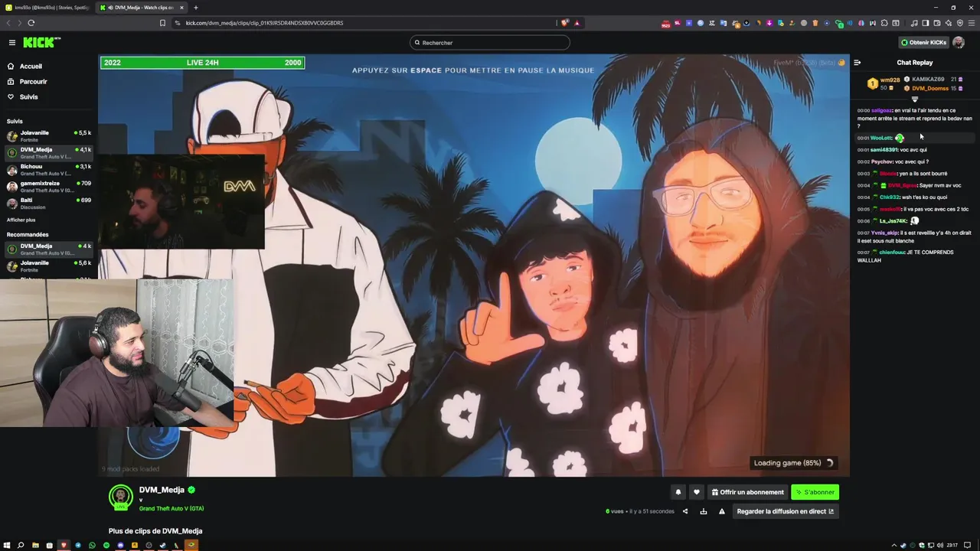This screenshot has height=551, width=980.
Task: Click the Brave Rewards triangle icon
Action: coord(577,23)
